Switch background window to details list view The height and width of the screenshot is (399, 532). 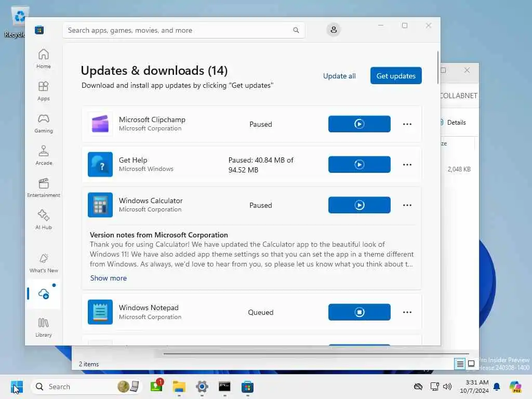pyautogui.click(x=460, y=364)
